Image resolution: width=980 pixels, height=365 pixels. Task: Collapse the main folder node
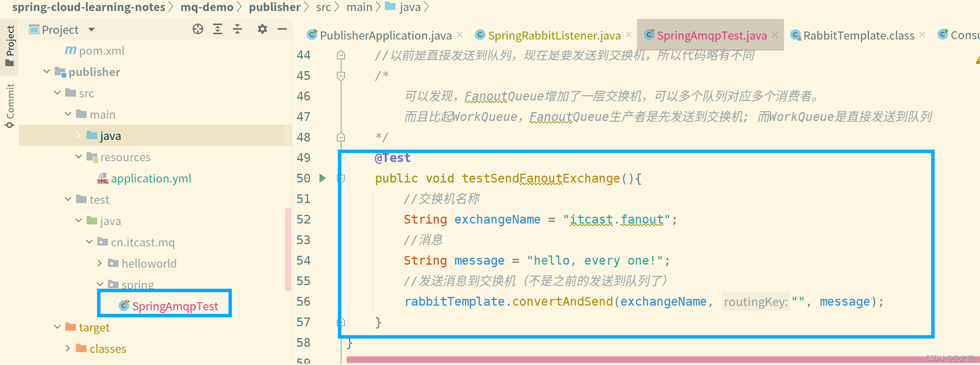[x=68, y=114]
